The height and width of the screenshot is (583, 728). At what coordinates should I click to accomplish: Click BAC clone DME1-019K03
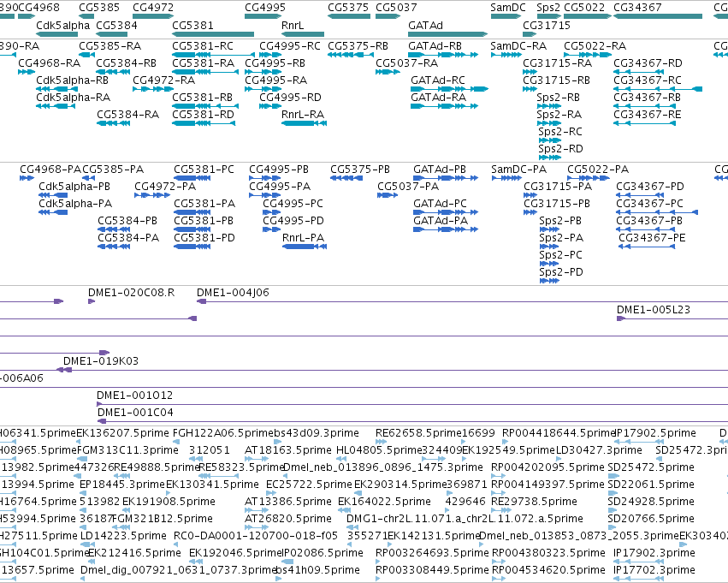pos(101,361)
